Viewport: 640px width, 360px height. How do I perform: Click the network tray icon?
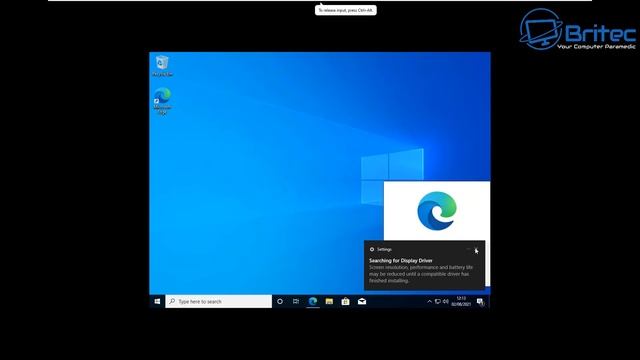click(438, 302)
